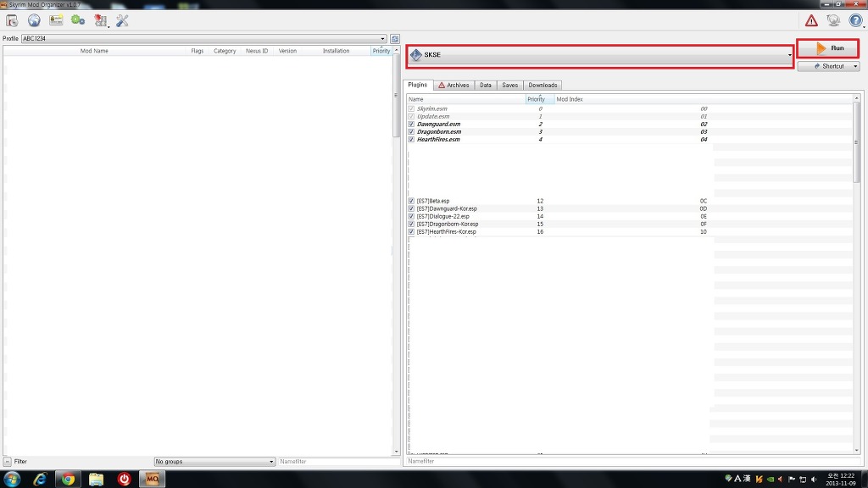Uncheck the Dawnguard.esm plugin
The width and height of the screenshot is (868, 488).
pos(411,125)
